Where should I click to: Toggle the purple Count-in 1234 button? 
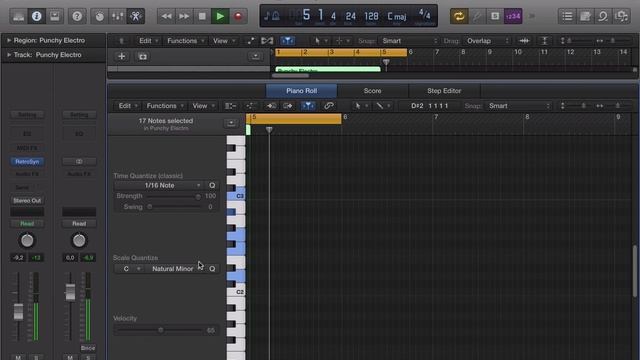point(513,16)
